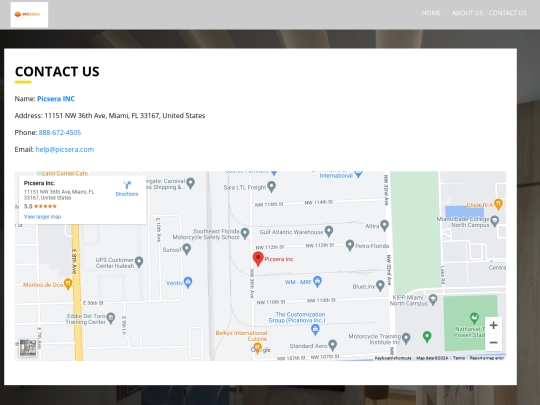This screenshot has height=405, width=540.
Task: Select Southeast Florida Motorcycle Safety School marker
Action: coord(245,234)
